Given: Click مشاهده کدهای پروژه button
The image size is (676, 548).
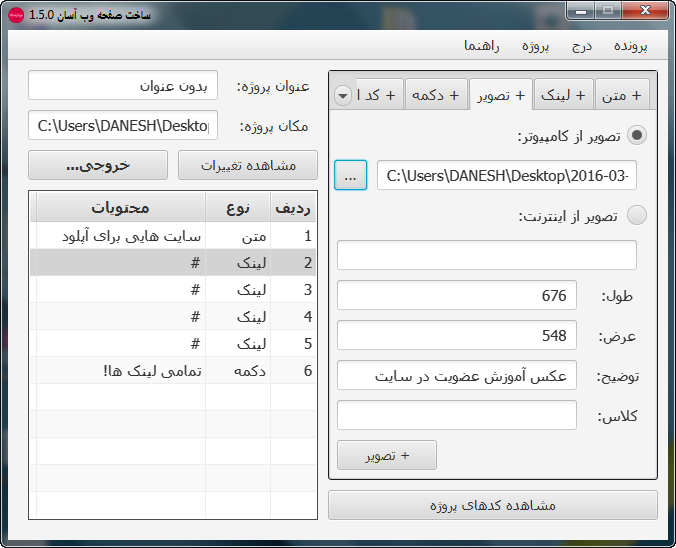Looking at the screenshot, I should (493, 505).
